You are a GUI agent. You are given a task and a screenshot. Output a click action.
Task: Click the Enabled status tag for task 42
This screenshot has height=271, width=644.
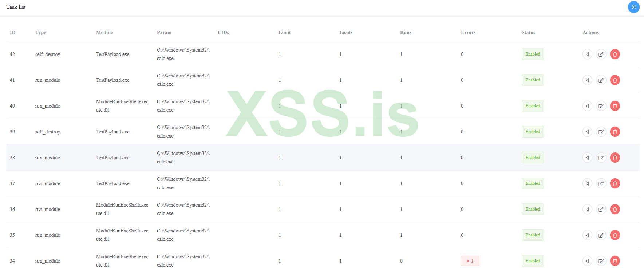click(x=533, y=54)
